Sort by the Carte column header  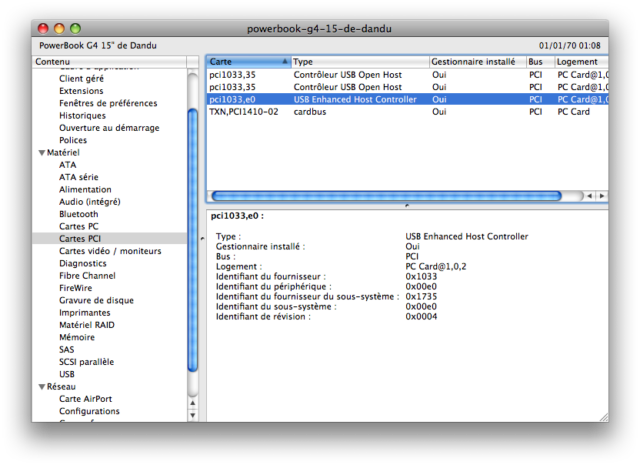(249, 62)
